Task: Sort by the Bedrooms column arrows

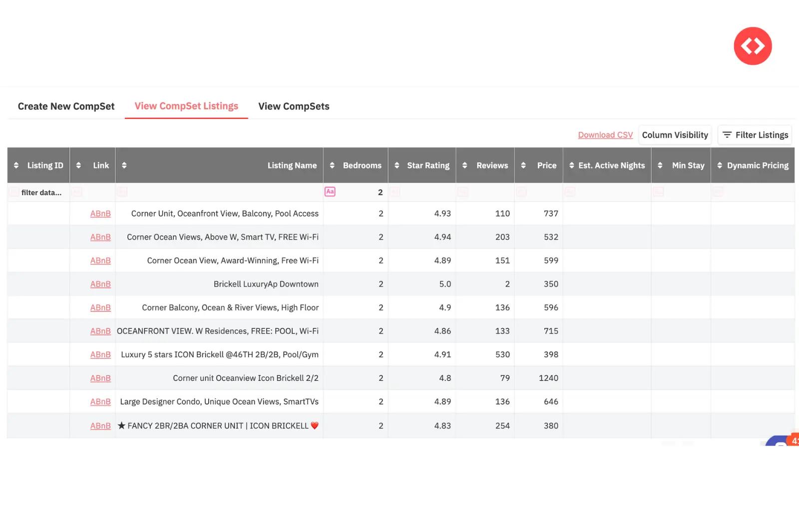Action: coord(332,165)
